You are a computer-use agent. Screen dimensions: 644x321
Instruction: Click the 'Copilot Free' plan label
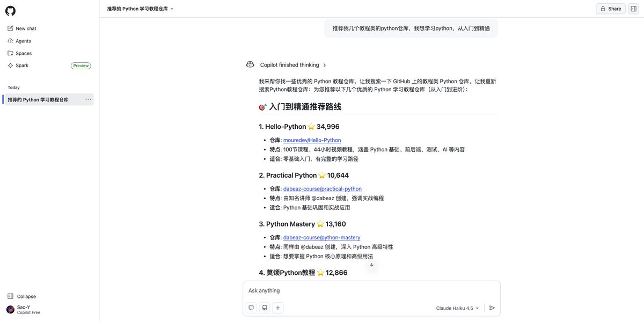[x=28, y=312]
